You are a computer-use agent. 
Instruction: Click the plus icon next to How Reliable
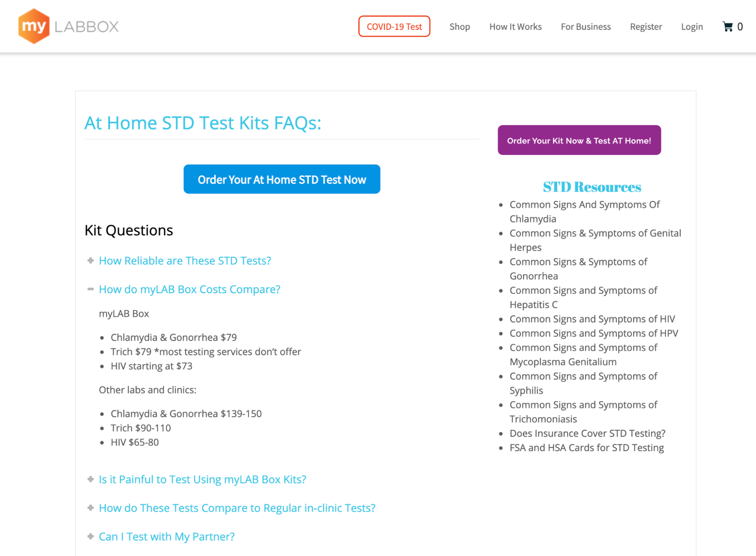90,260
